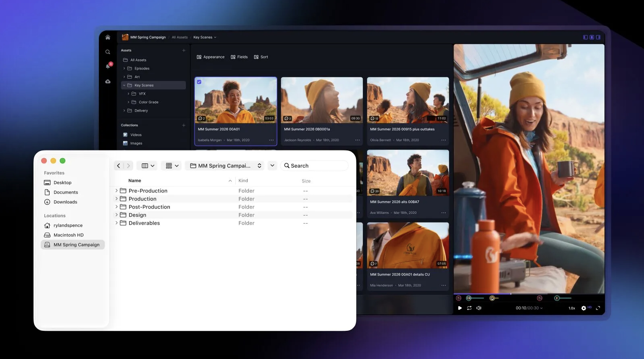Expand the Pre-Production folder in Finder
This screenshot has width=644, height=359.
click(x=117, y=191)
